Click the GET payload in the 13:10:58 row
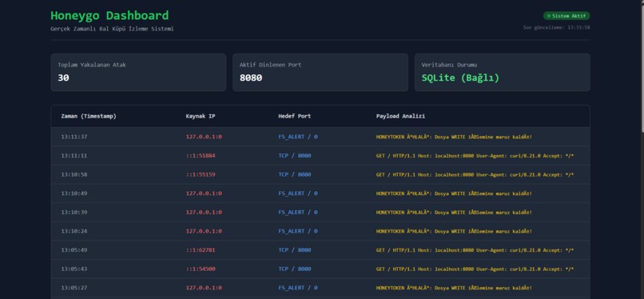 click(475, 174)
